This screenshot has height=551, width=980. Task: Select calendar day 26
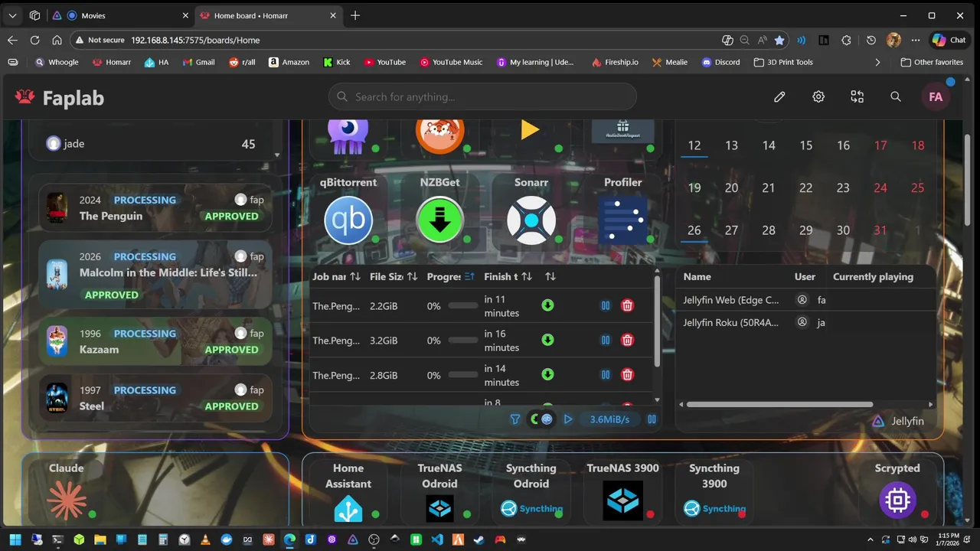click(x=694, y=230)
